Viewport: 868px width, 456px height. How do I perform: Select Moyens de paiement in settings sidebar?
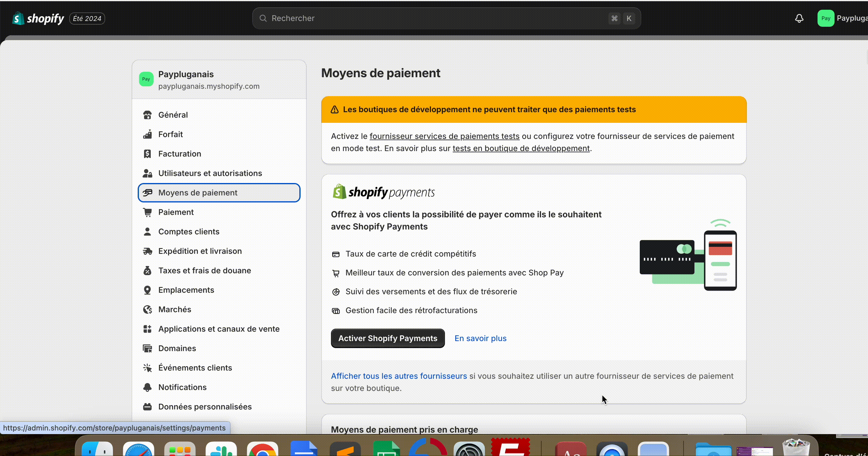tap(219, 193)
